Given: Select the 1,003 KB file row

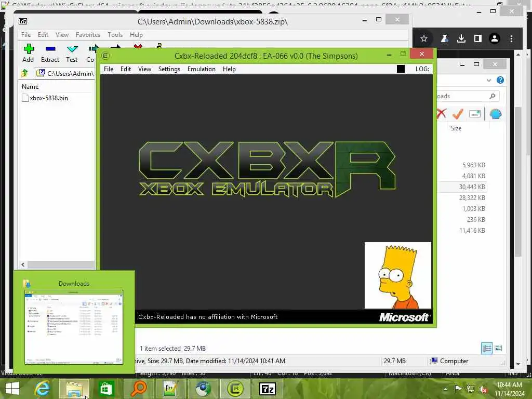Looking at the screenshot, I should [473, 209].
